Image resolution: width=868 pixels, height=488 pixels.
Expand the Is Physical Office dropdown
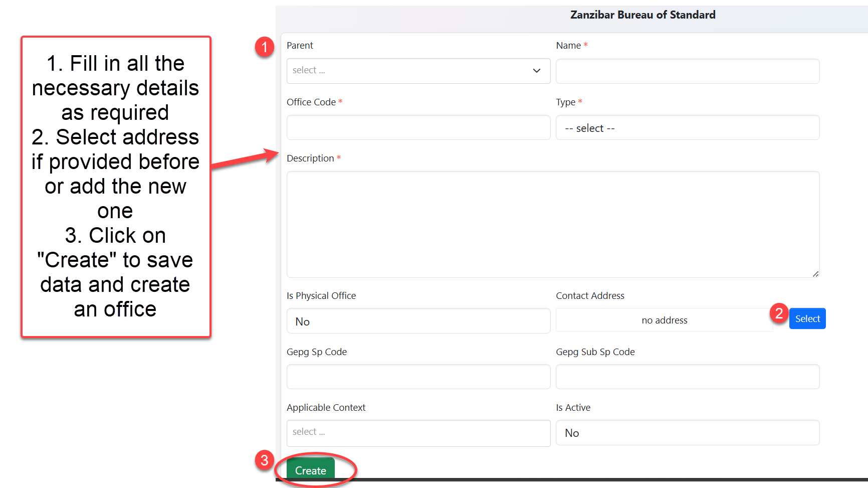pos(418,321)
